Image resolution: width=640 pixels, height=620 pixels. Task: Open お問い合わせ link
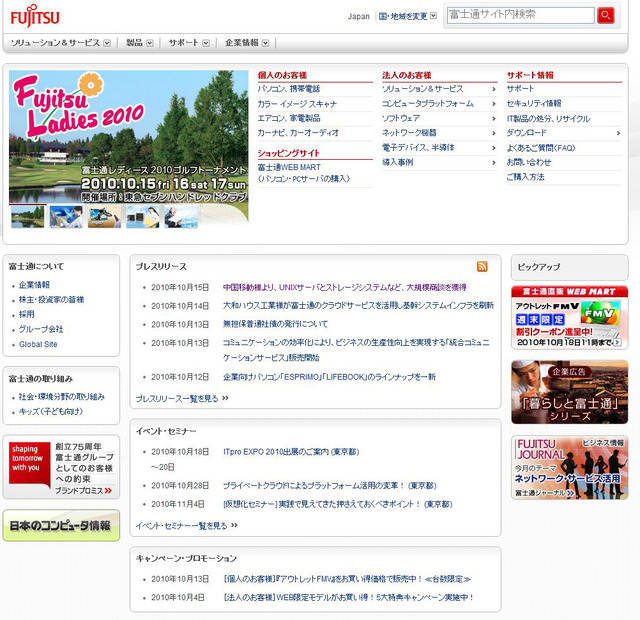click(529, 162)
